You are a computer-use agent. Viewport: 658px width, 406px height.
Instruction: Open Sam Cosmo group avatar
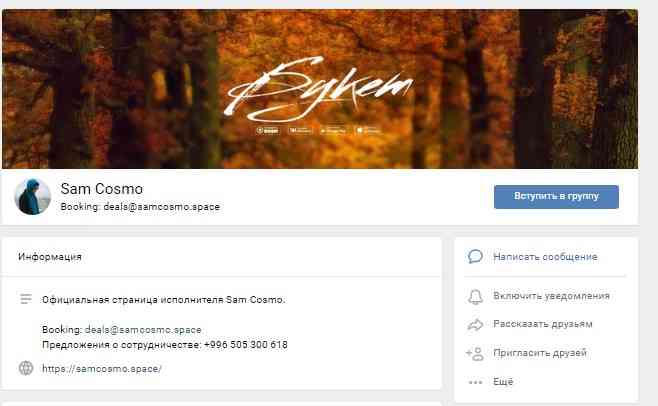click(x=32, y=196)
